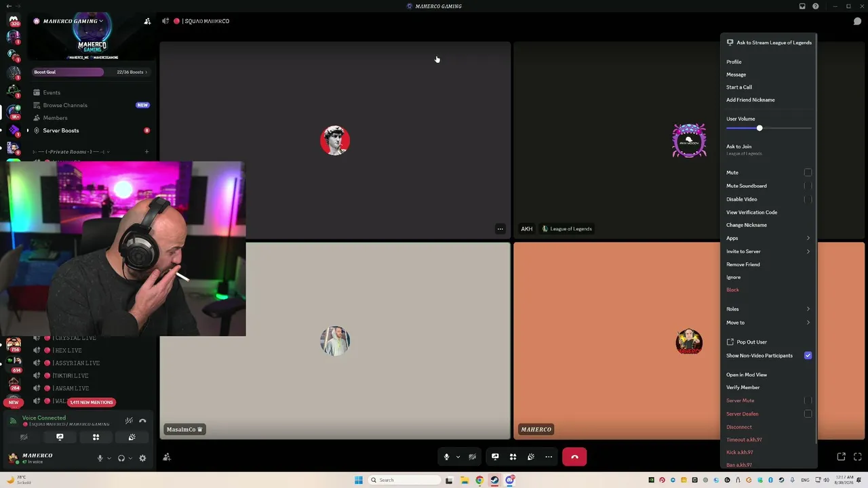Open mic options arrow in call control bar
Screen dimensions: 868x488
(x=458, y=457)
